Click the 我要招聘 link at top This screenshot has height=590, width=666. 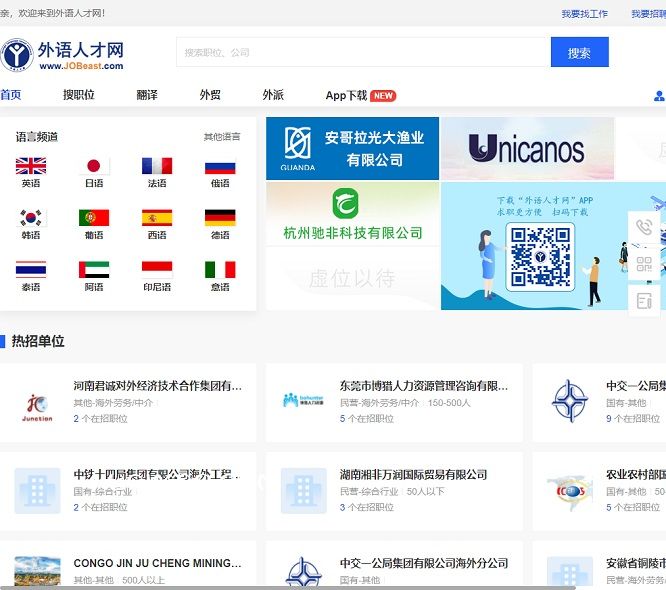tap(649, 14)
